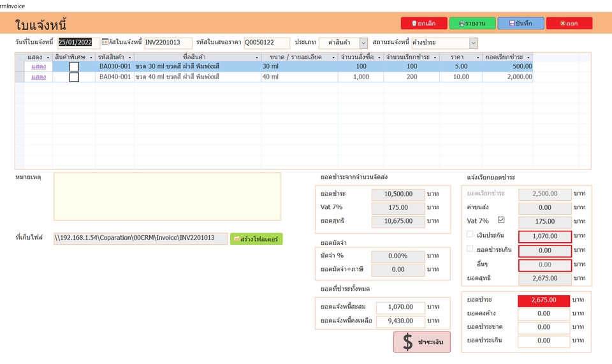
Task: Click the dollar ชำระเงิน payment button
Action: 422,342
